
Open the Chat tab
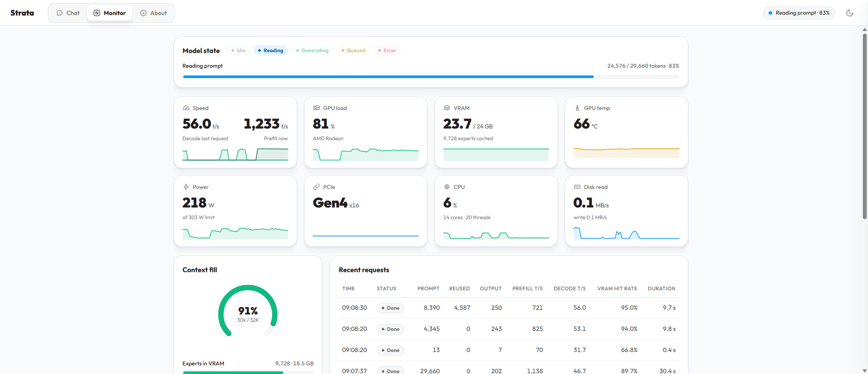68,13
